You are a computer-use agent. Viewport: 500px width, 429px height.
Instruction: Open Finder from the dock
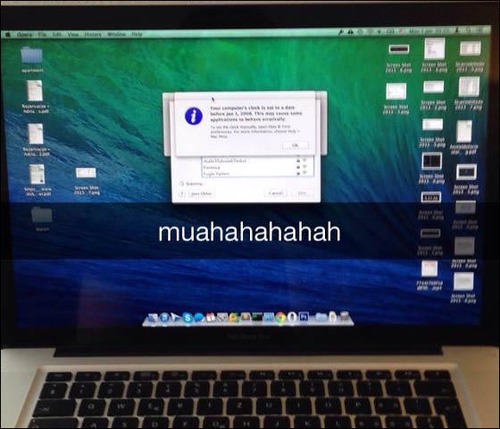[153, 318]
